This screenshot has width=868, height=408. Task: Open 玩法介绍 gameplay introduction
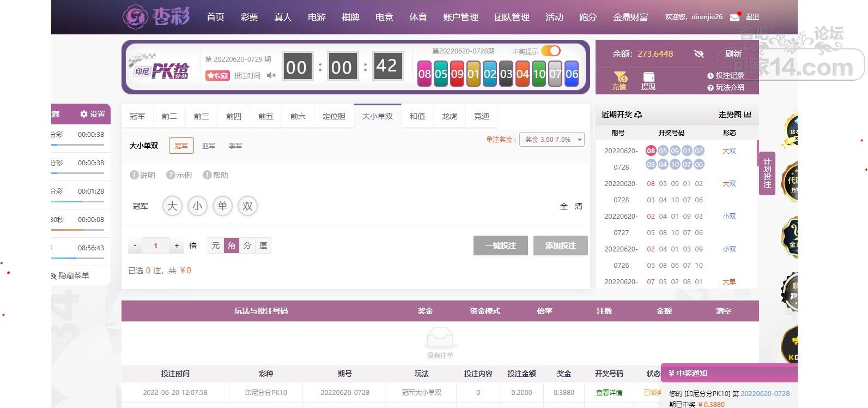(726, 87)
